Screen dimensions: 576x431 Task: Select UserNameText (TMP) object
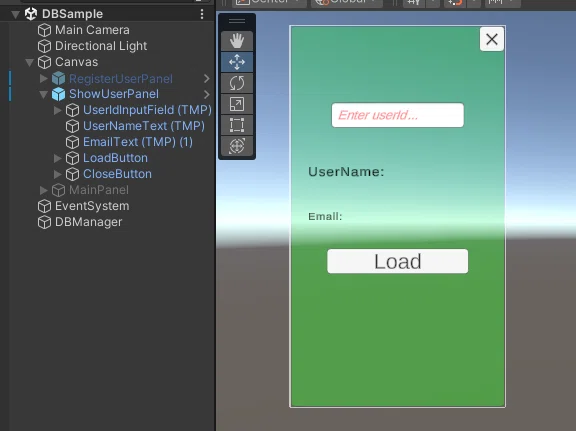point(144,126)
